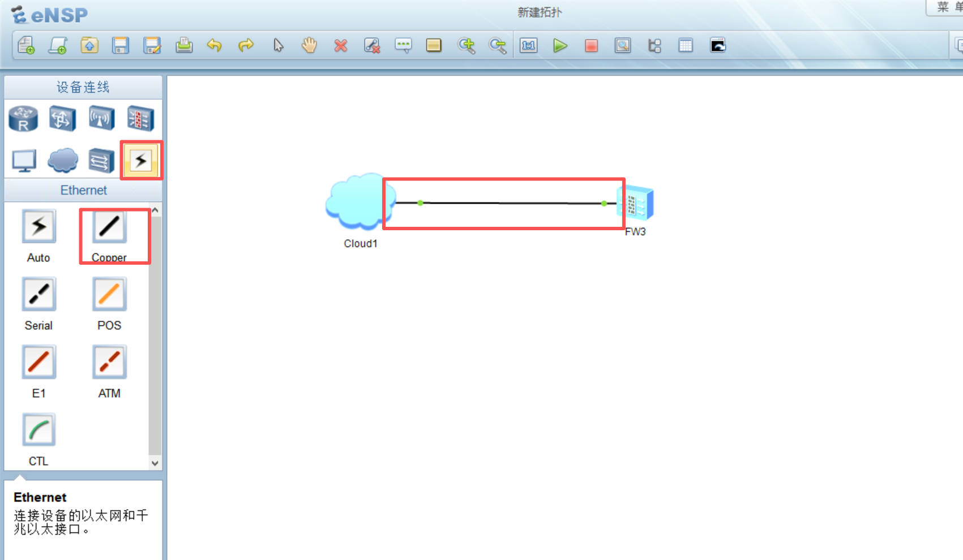Start all devices with green play button
Screen dimensions: 963x560
pyautogui.click(x=560, y=46)
